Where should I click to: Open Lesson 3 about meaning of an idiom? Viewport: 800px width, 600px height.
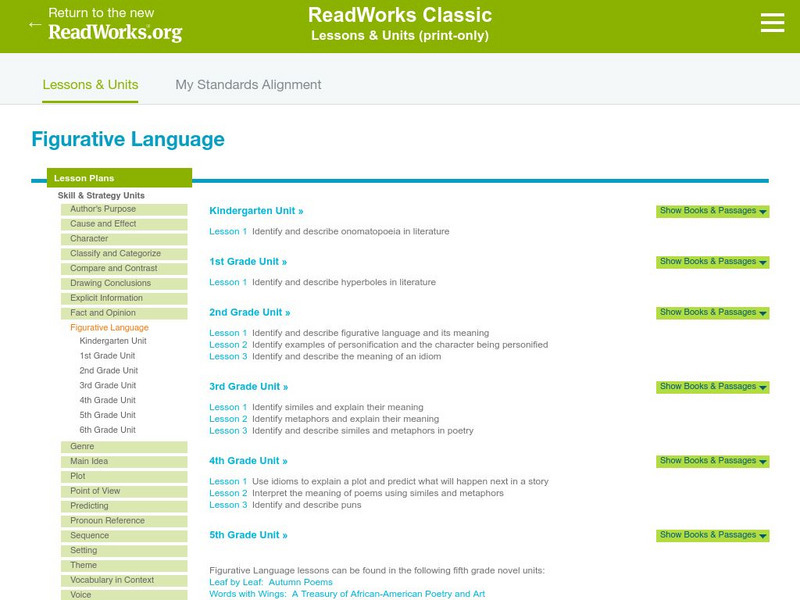[x=228, y=357]
